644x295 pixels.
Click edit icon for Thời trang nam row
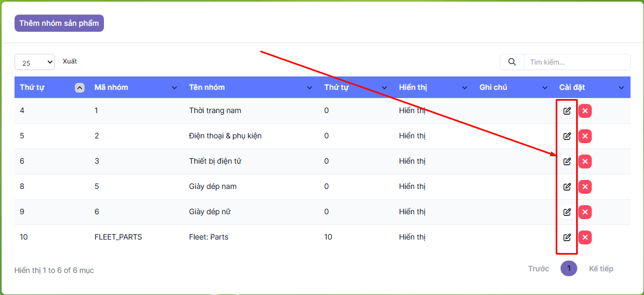click(566, 111)
